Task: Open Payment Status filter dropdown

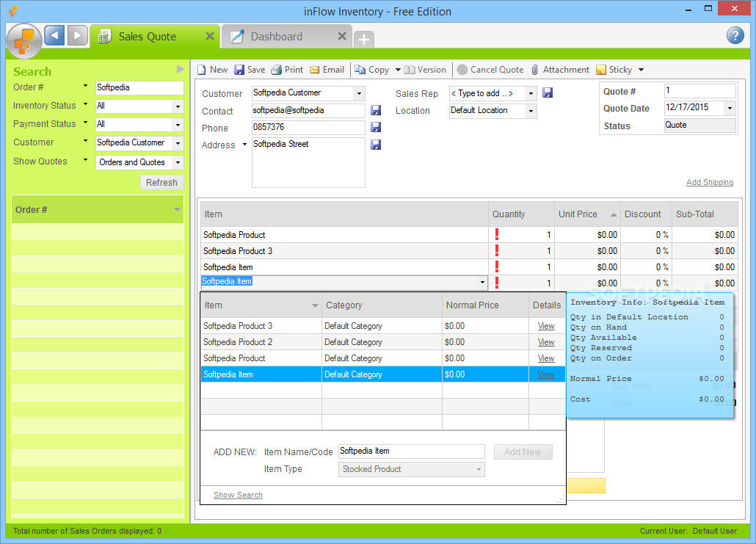Action: click(178, 125)
